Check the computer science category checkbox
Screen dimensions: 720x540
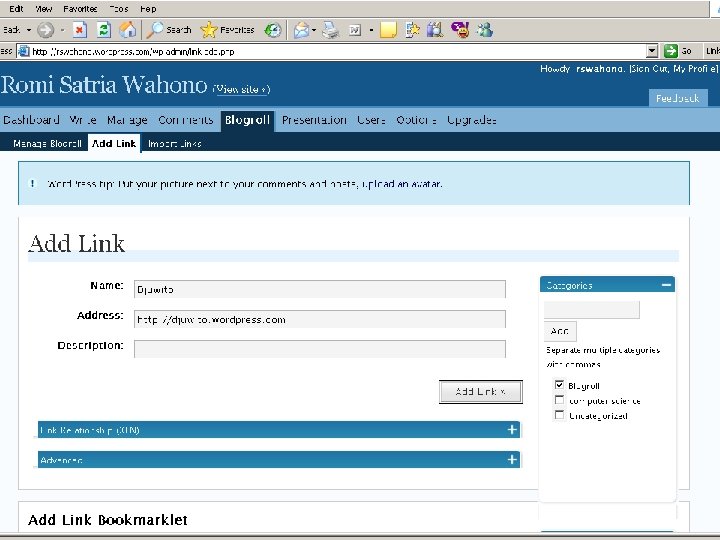tap(559, 400)
